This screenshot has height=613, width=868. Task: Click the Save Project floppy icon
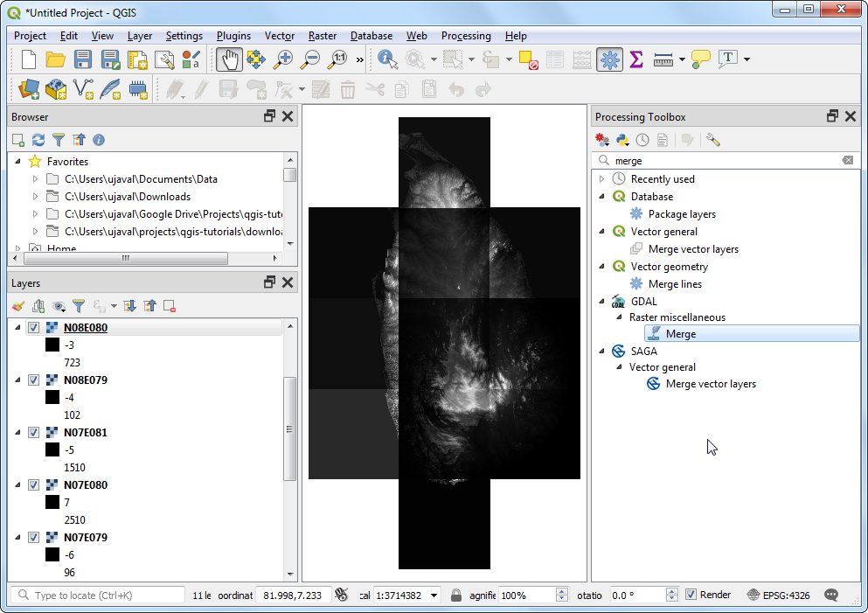[x=83, y=59]
